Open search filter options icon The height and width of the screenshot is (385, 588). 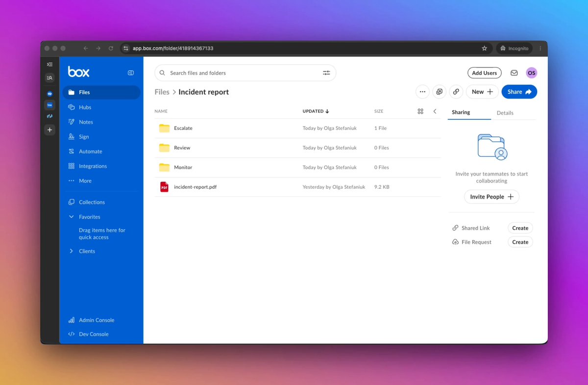(326, 73)
